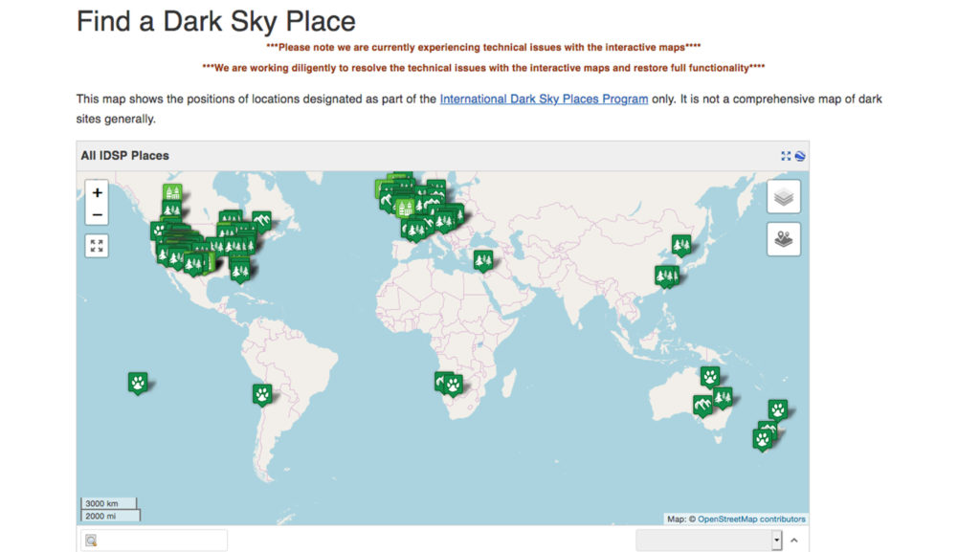Screen dimensions: 980x552
Task: Click the search magnifier icon
Action: [91, 541]
